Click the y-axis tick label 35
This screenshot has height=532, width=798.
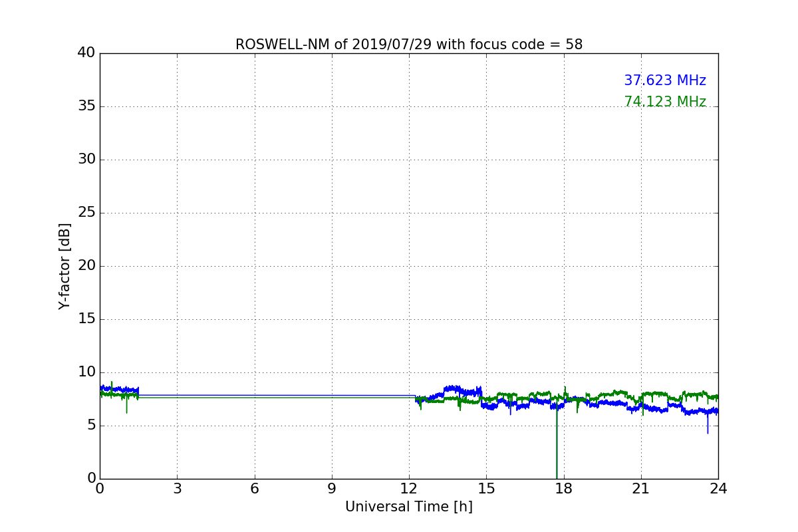(x=86, y=106)
